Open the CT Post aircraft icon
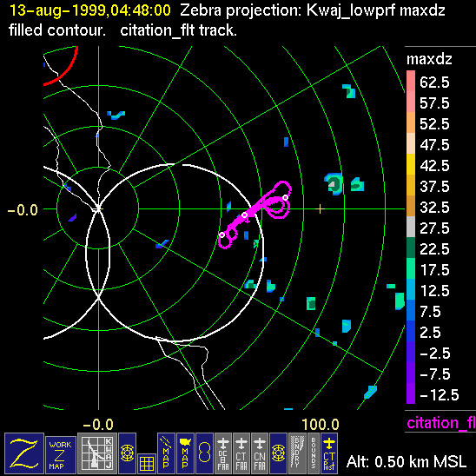 (329, 453)
